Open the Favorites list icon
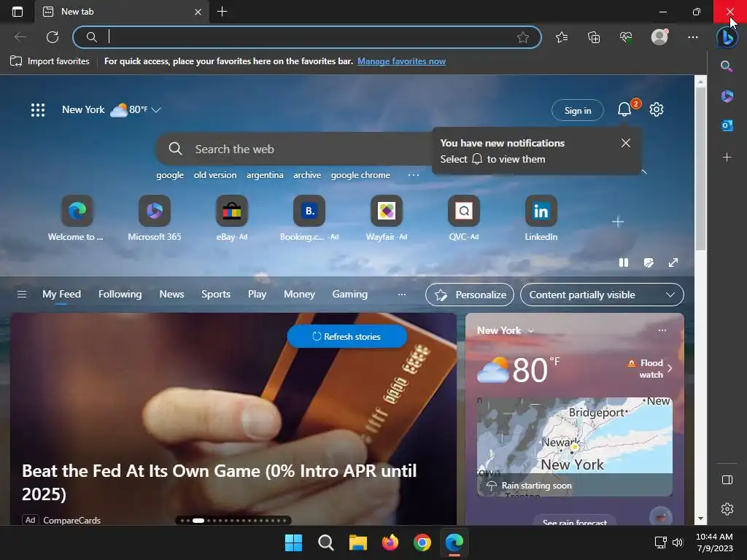Viewport: 747px width, 560px height. pyautogui.click(x=562, y=37)
